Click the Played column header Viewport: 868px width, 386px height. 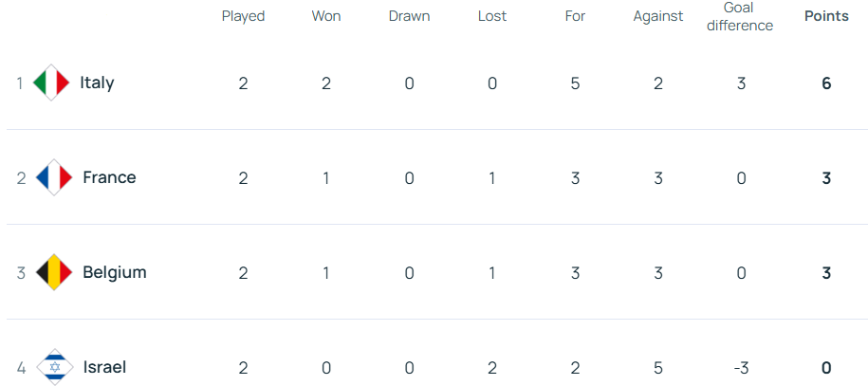click(x=243, y=16)
